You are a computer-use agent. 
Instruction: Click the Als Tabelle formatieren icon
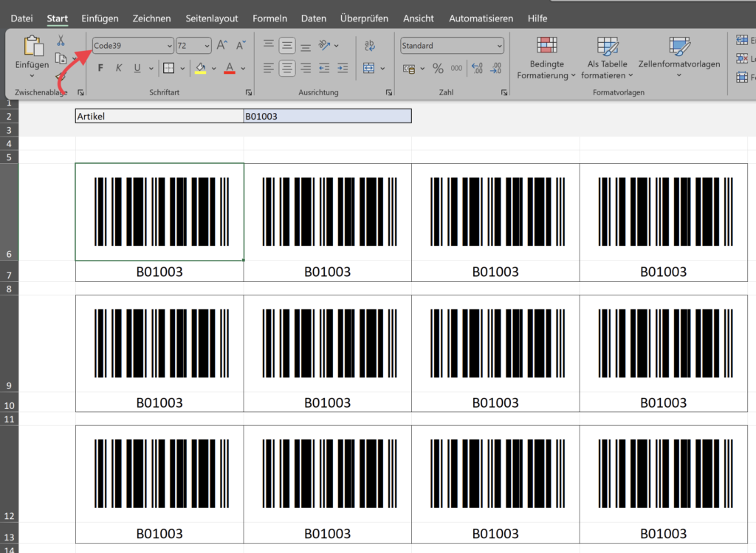(x=607, y=59)
